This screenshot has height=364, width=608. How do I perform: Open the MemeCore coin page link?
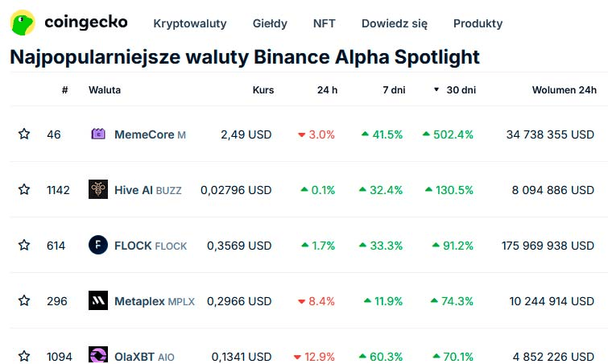pyautogui.click(x=144, y=134)
